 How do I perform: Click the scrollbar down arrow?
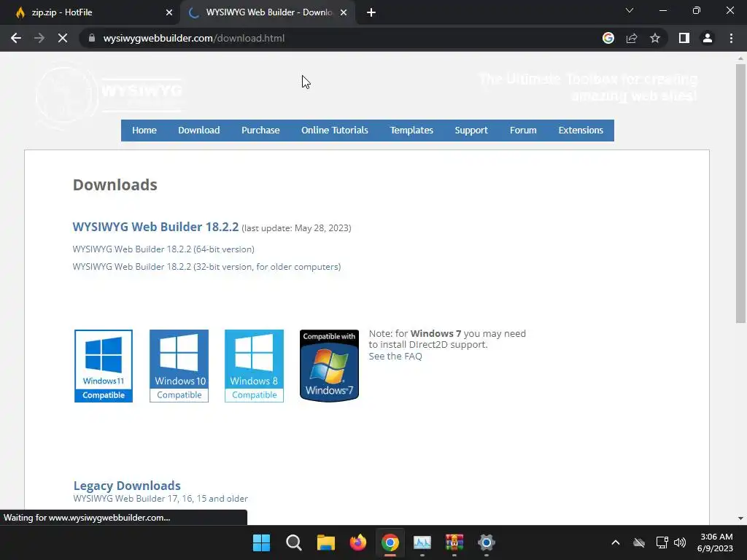click(740, 518)
